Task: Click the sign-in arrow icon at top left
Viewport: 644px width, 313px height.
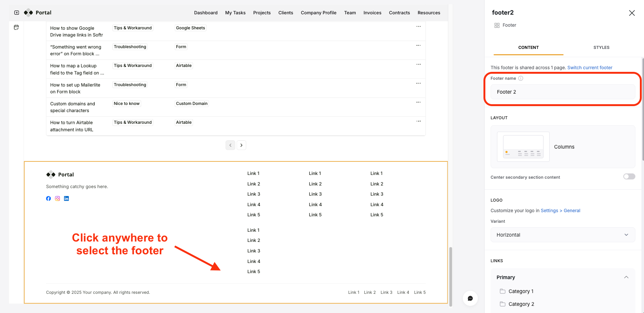Action: (x=17, y=12)
